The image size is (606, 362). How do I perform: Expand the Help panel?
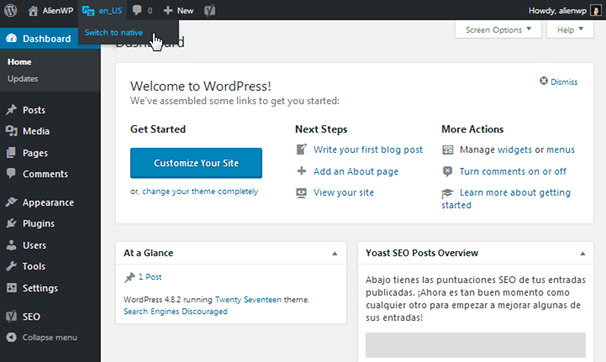[570, 30]
